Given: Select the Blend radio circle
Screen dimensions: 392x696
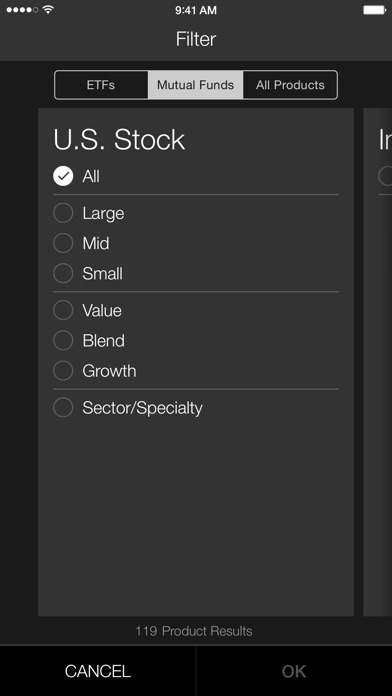Looking at the screenshot, I should [63, 340].
